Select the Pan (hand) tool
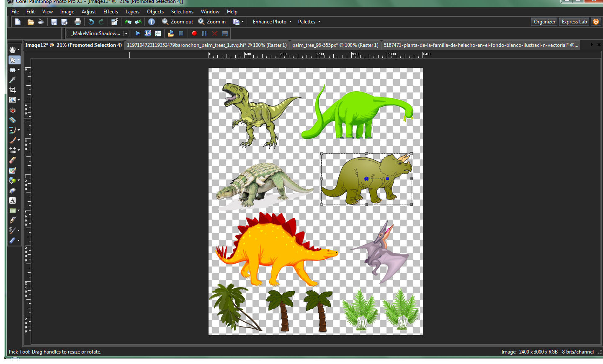The image size is (603, 364). pos(13,50)
